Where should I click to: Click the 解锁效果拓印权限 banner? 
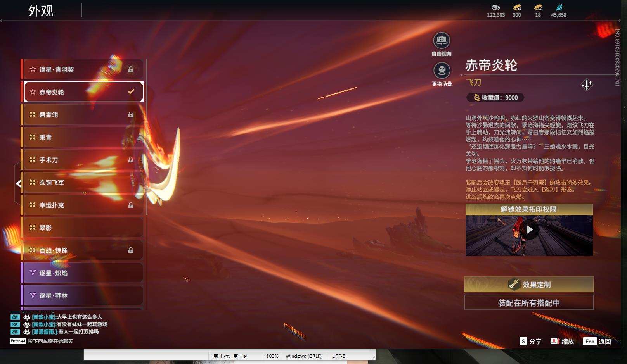(529, 209)
